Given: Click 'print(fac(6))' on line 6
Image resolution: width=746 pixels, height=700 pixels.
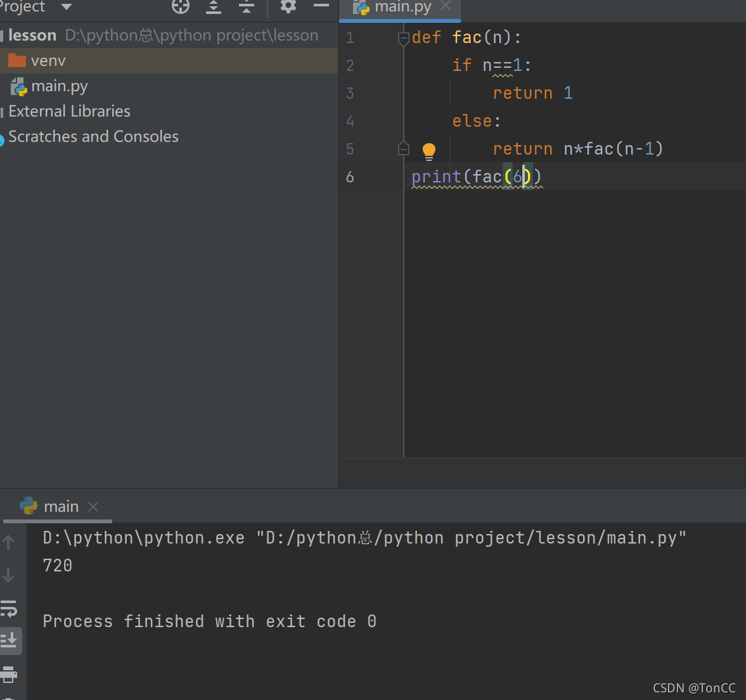Looking at the screenshot, I should [476, 177].
